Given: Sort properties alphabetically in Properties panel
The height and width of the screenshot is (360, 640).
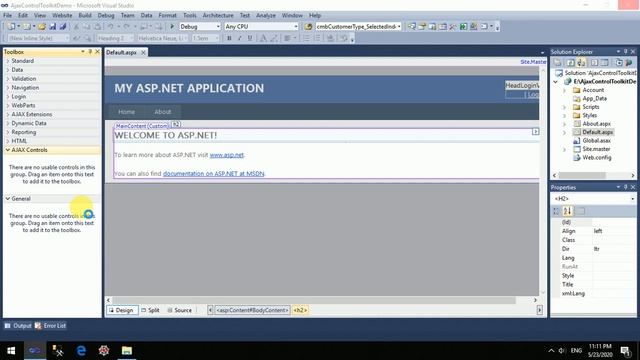Looking at the screenshot, I should click(567, 211).
